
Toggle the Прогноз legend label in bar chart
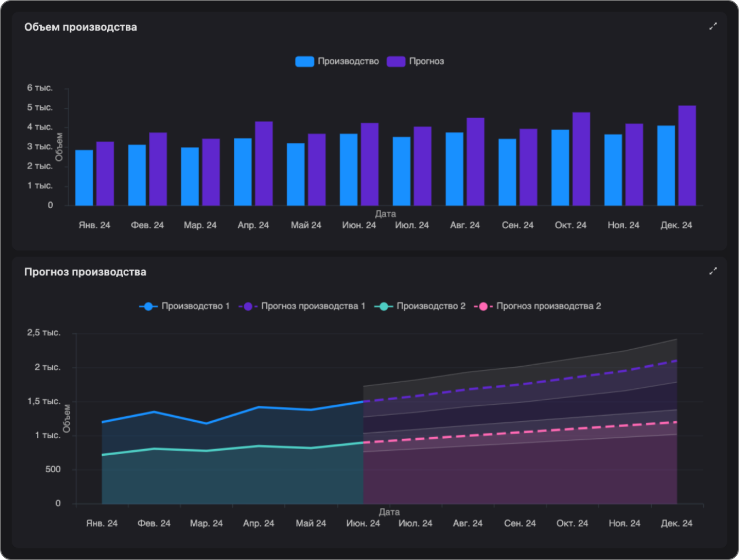click(426, 61)
